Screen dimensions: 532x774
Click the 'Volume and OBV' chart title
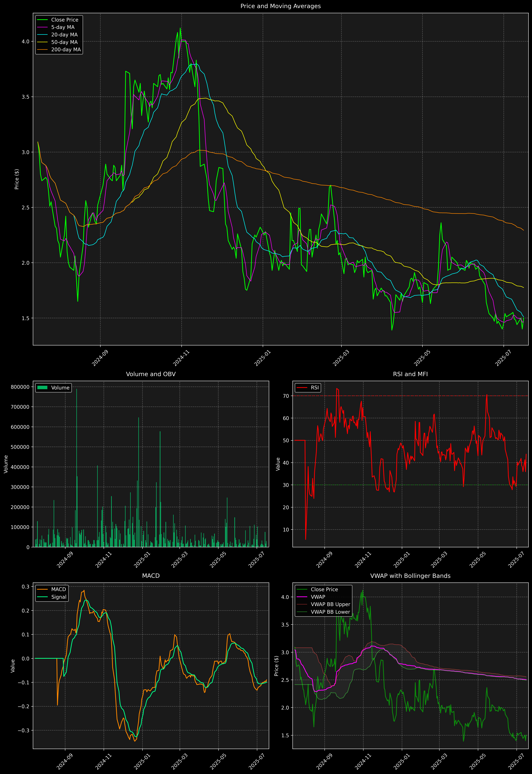point(151,374)
